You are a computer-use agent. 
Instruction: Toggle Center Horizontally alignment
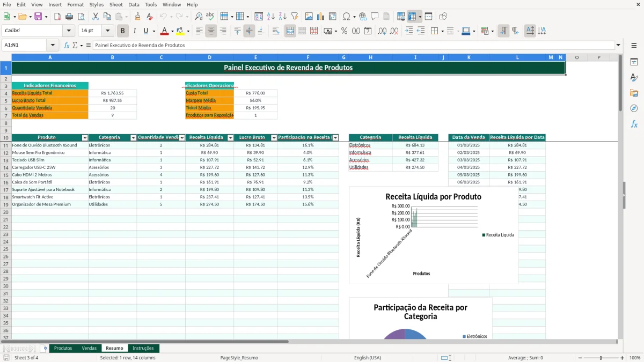(x=211, y=31)
